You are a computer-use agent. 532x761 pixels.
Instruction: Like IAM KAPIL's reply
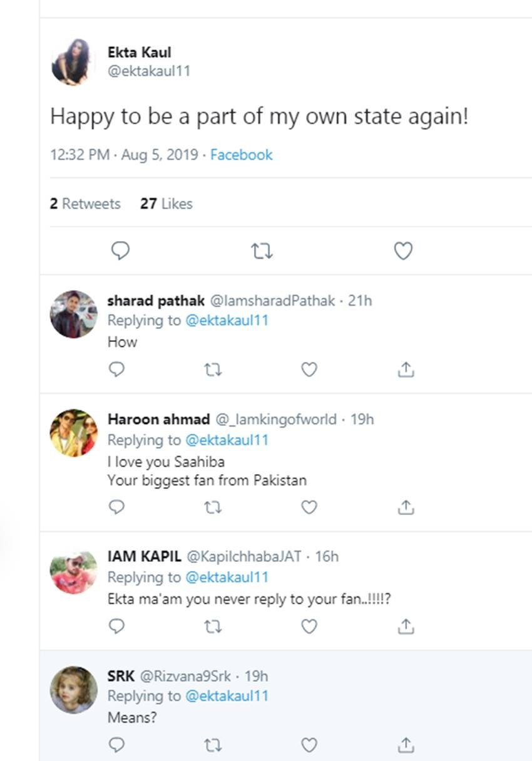pos(309,626)
